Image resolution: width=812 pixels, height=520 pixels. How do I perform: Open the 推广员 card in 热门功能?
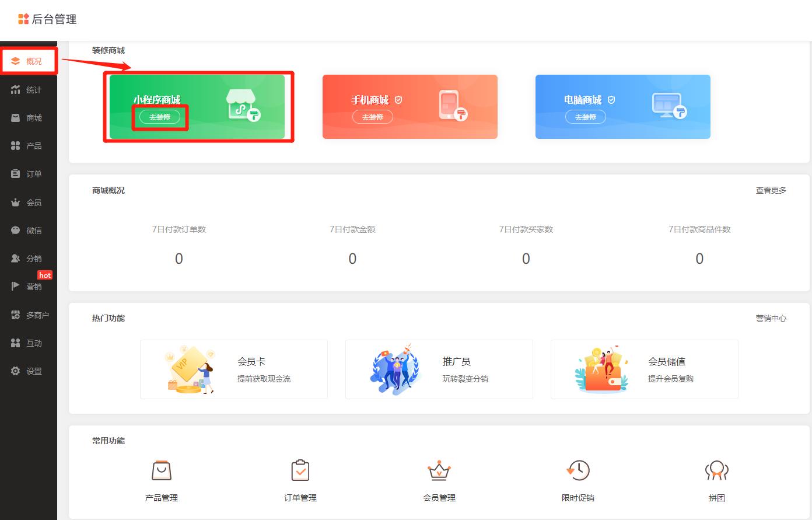pyautogui.click(x=439, y=369)
